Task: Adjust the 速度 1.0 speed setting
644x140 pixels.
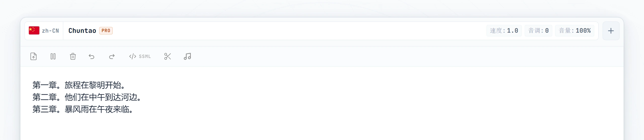Action: (504, 31)
